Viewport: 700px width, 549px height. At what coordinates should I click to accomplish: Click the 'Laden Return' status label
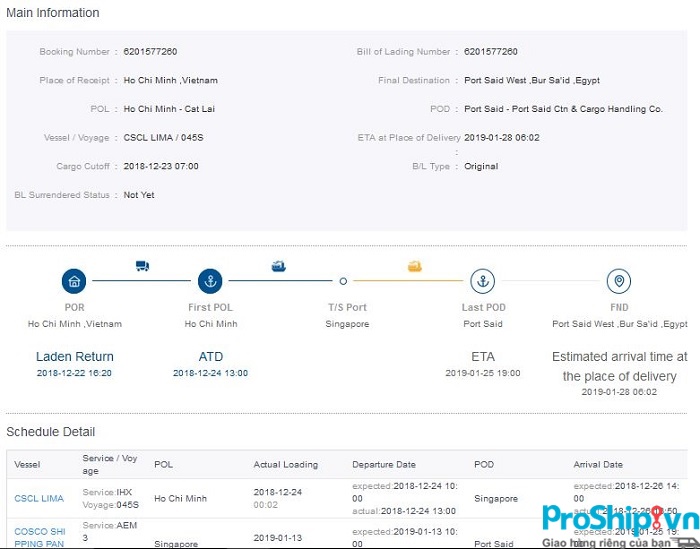pyautogui.click(x=75, y=357)
